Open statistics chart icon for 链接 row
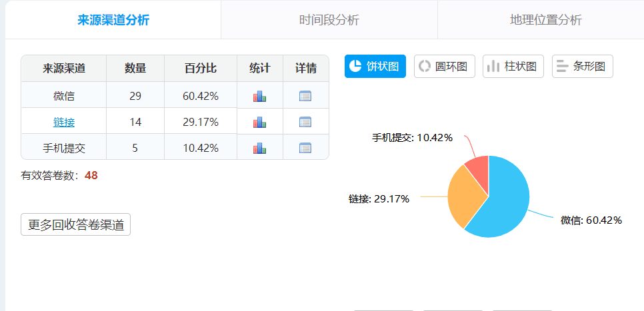The height and width of the screenshot is (311, 644). [259, 122]
